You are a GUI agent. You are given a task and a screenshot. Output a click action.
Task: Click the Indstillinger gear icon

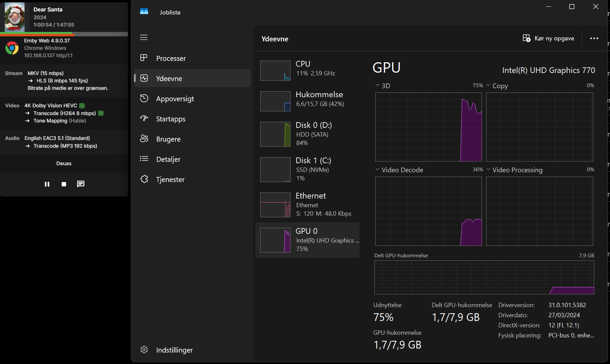coord(144,350)
